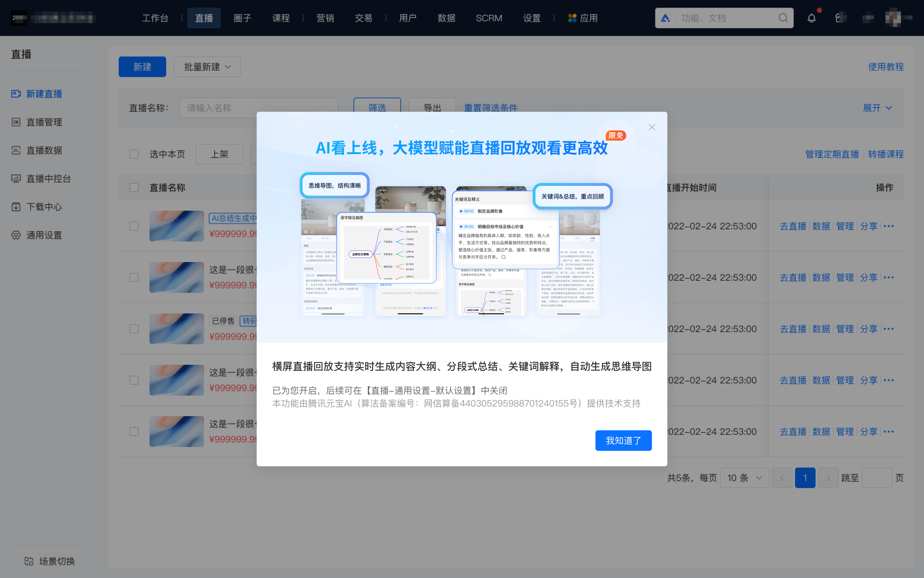924x578 pixels.
Task: Click the 直播中控台 monitor icon
Action: [x=16, y=179]
